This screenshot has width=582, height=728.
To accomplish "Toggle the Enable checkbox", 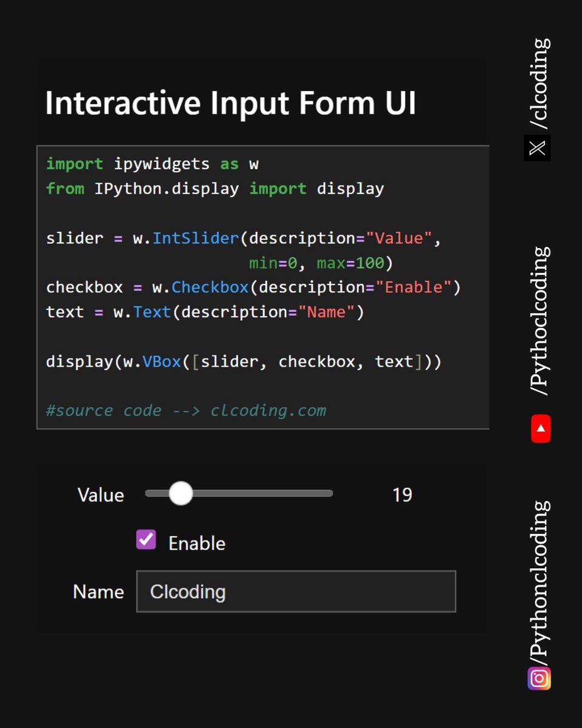I will [x=146, y=539].
